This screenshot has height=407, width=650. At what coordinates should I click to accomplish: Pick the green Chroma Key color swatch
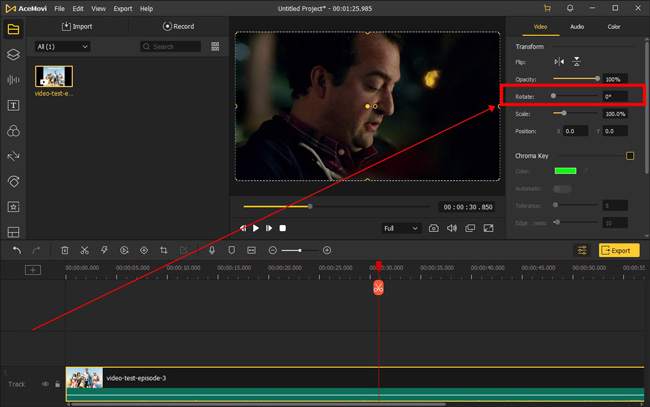tap(565, 171)
